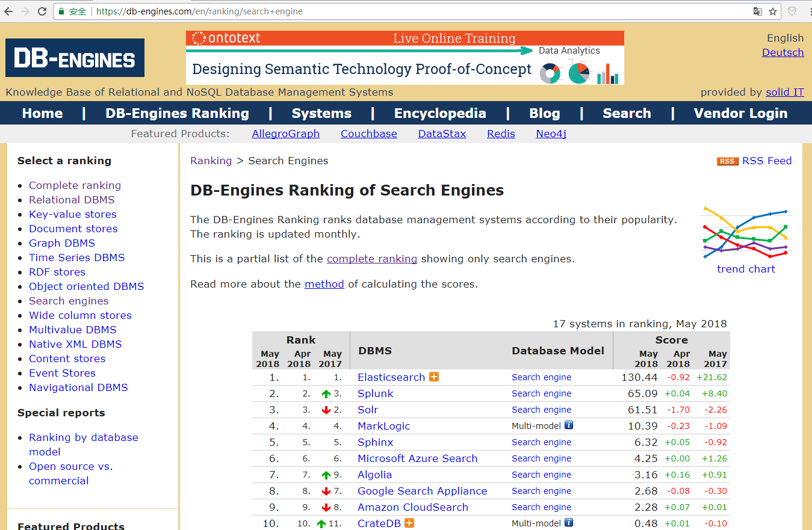Screen dimensions: 812x530
Task: Open the Algolia system page
Action: 374,475
